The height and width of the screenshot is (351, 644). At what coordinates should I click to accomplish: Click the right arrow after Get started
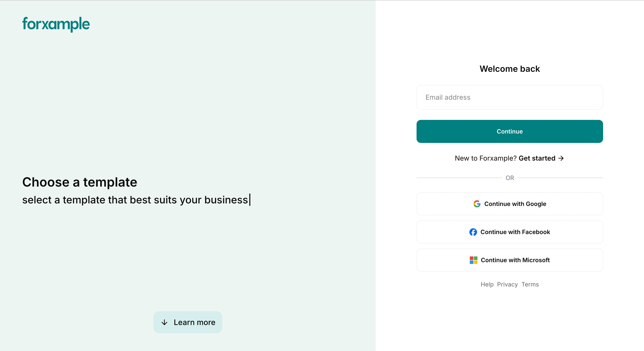coord(561,158)
